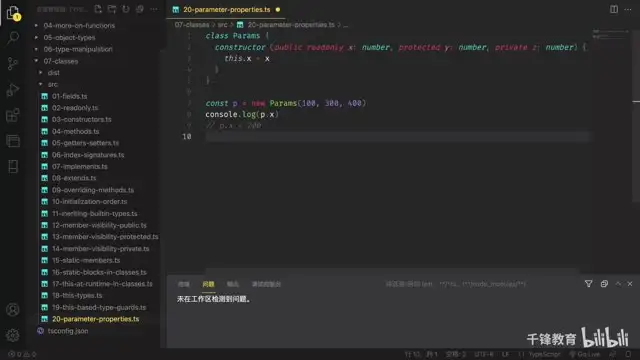Image resolution: width=640 pixels, height=360 pixels.
Task: Expand the 04-more-on-functions folder
Action: 79,25
